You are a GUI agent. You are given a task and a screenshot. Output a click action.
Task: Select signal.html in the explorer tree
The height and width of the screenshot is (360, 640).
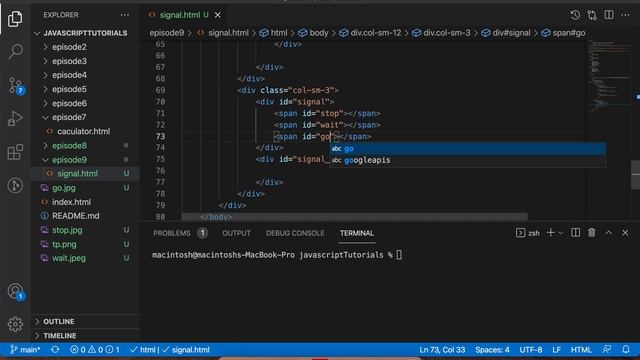78,173
